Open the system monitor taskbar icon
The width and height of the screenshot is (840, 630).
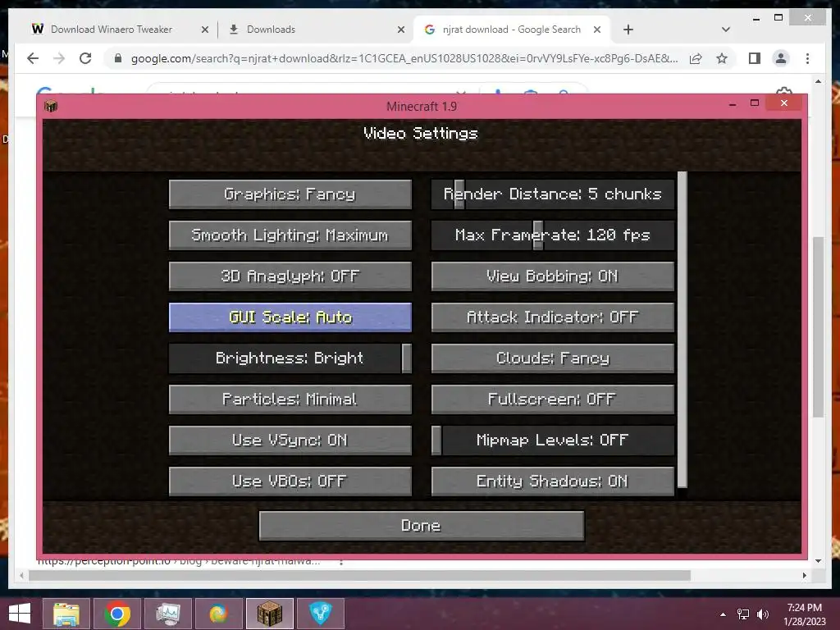168,614
